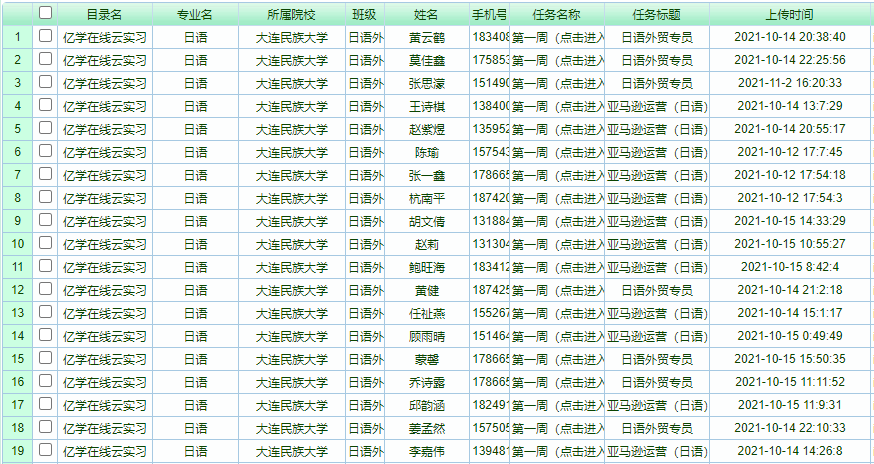Open 第一周 task link for 赵莉
The width and height of the screenshot is (874, 464).
point(557,244)
